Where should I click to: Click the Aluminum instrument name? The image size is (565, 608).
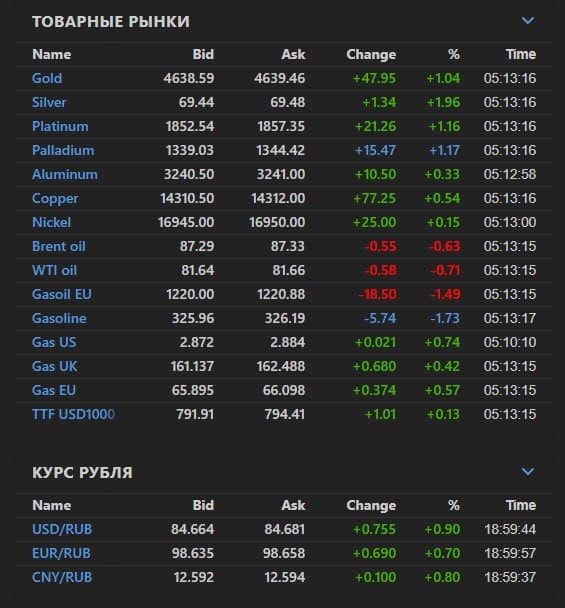point(65,174)
